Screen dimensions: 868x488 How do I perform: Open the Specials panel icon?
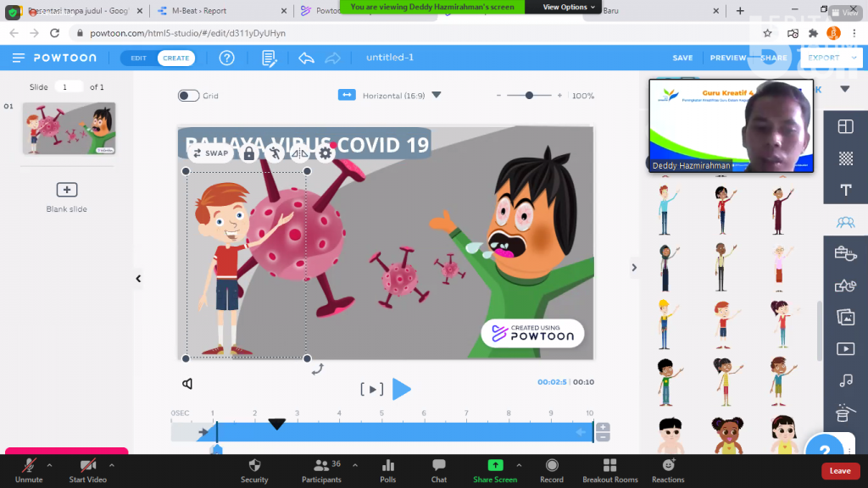844,413
